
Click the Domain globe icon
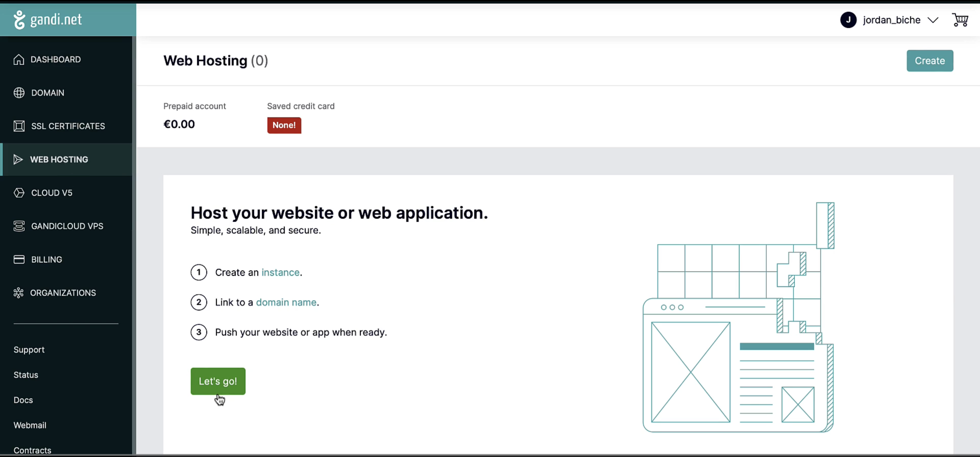pyautogui.click(x=19, y=93)
